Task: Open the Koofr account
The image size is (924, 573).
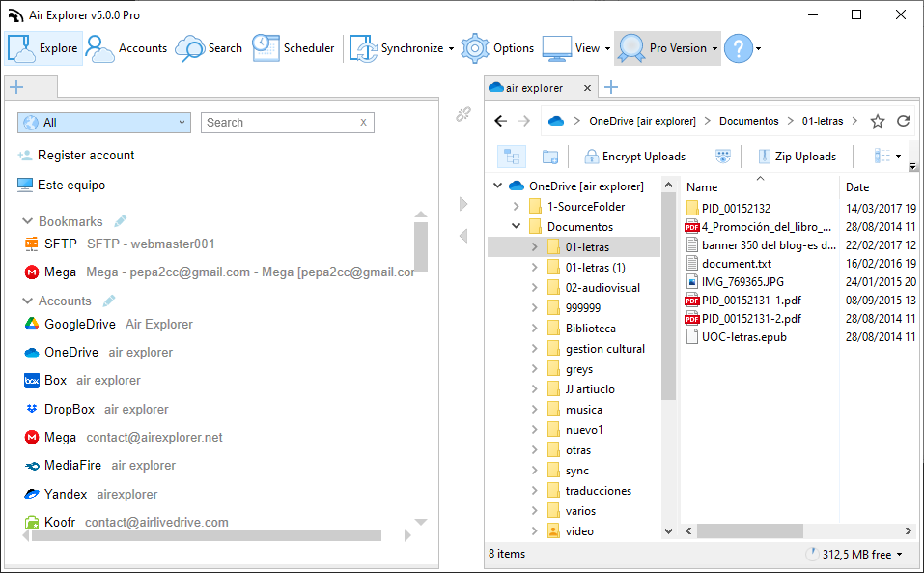Action: click(x=126, y=523)
